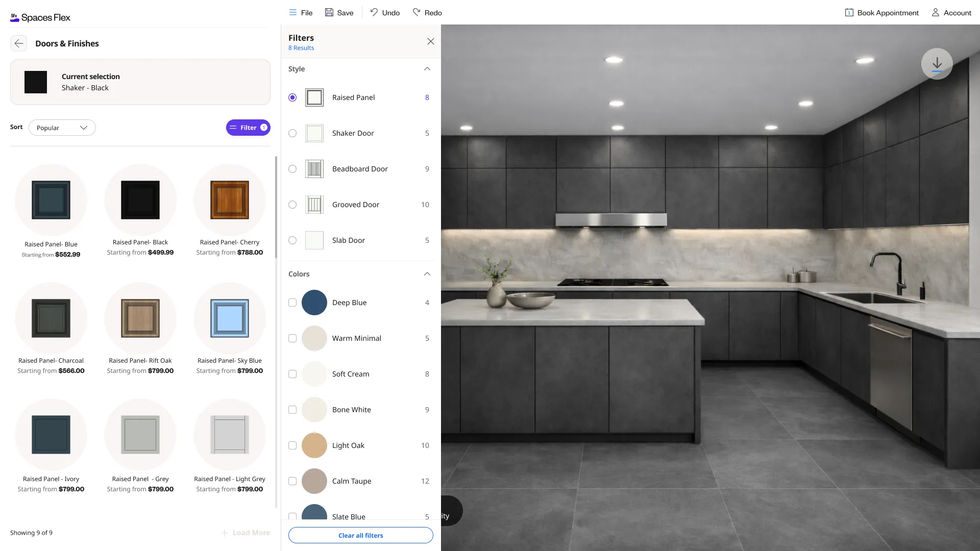Open the Popular sort dropdown

point(62,128)
